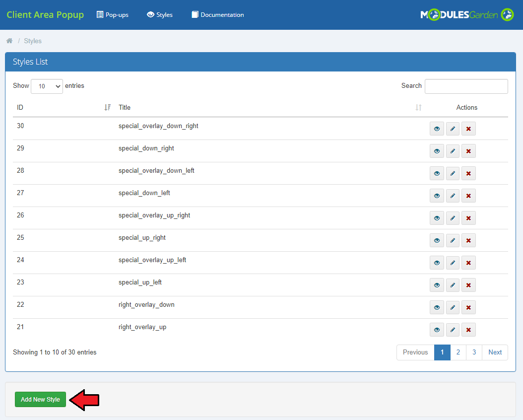The width and height of the screenshot is (523, 420).
Task: Click the Styles breadcrumb link
Action: pos(33,41)
